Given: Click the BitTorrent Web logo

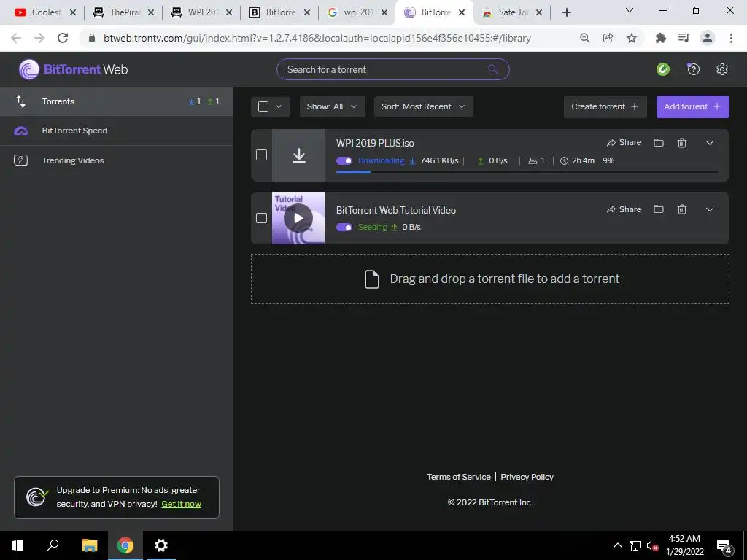Looking at the screenshot, I should (74, 69).
